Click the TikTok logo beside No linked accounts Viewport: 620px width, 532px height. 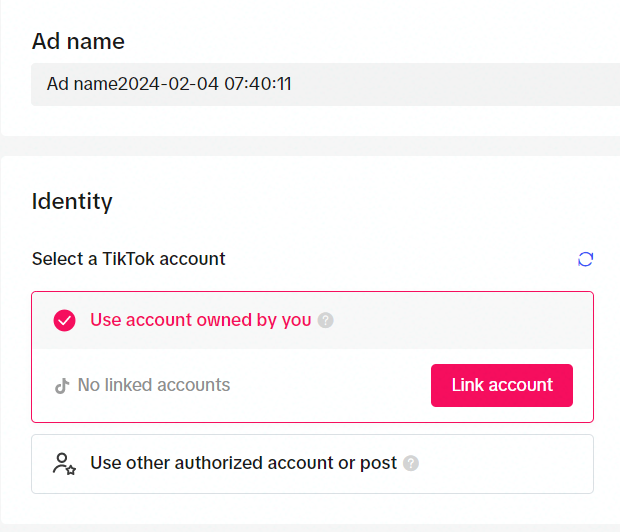62,386
